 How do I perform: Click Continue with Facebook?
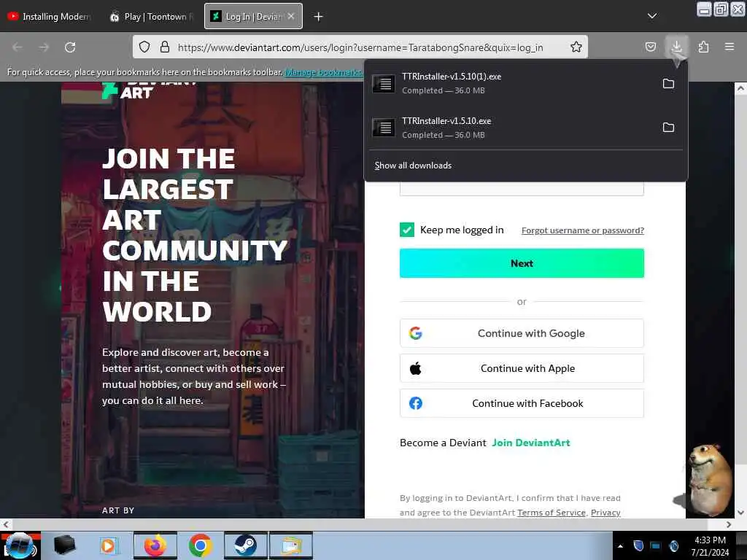click(x=522, y=403)
